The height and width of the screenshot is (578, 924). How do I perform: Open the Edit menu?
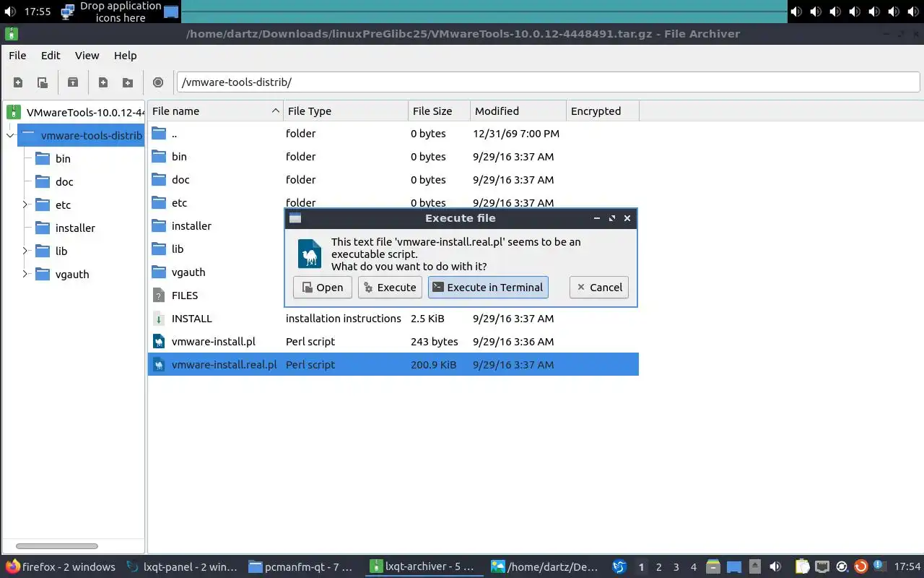point(51,56)
